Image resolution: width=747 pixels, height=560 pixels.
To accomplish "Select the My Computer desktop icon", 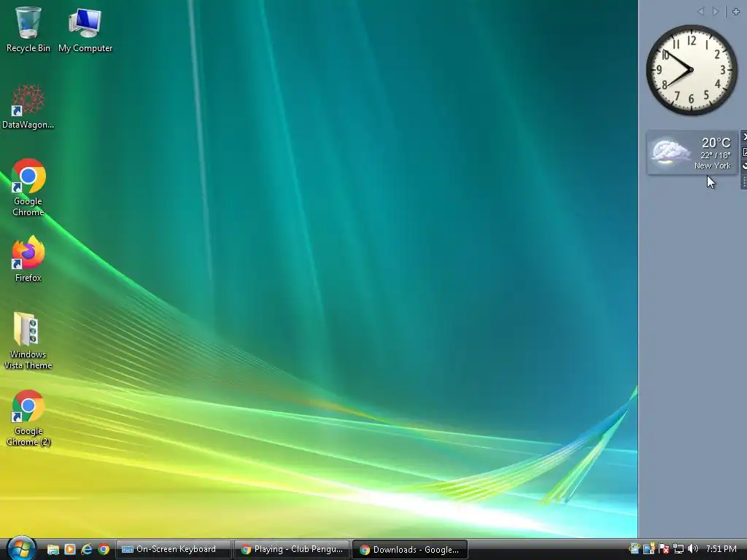I will 85,29.
